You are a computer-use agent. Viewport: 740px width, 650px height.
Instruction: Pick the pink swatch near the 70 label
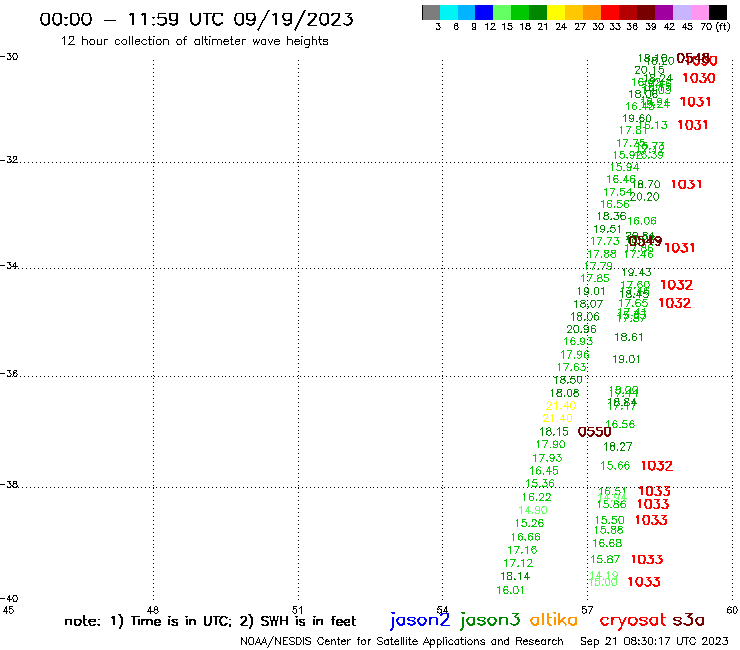700,12
